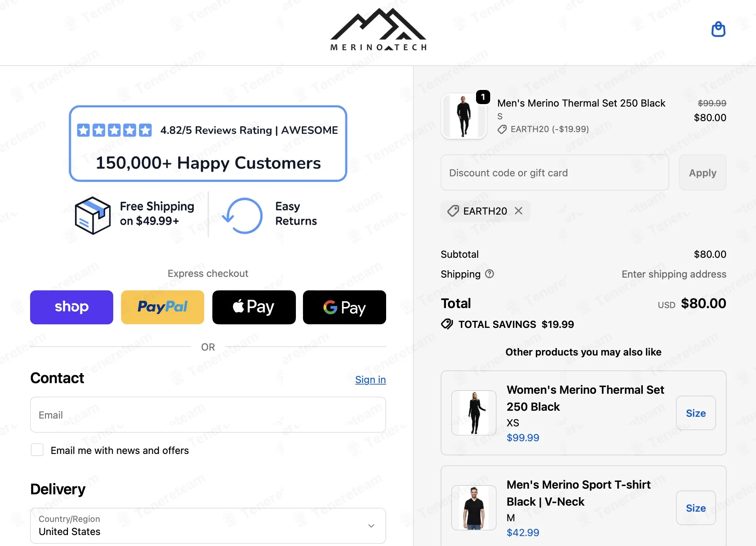Pay with Apple Pay button

click(254, 307)
